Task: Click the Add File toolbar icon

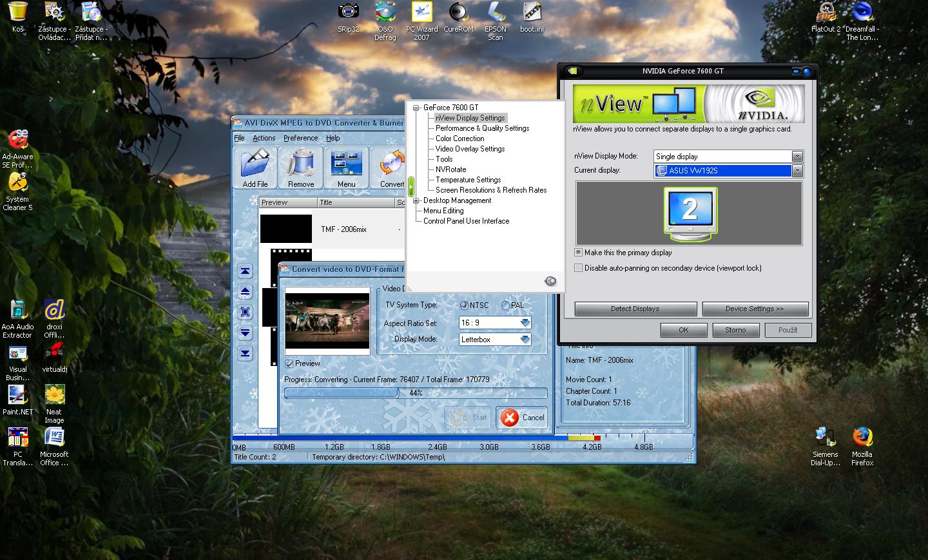Action: pos(255,168)
